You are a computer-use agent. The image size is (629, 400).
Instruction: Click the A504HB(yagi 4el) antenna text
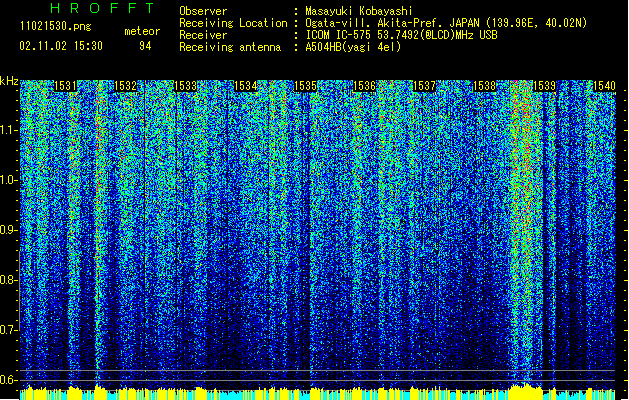pos(353,47)
